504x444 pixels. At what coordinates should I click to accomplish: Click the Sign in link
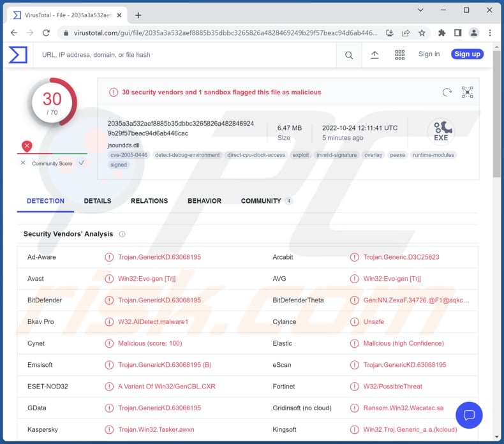click(x=429, y=54)
